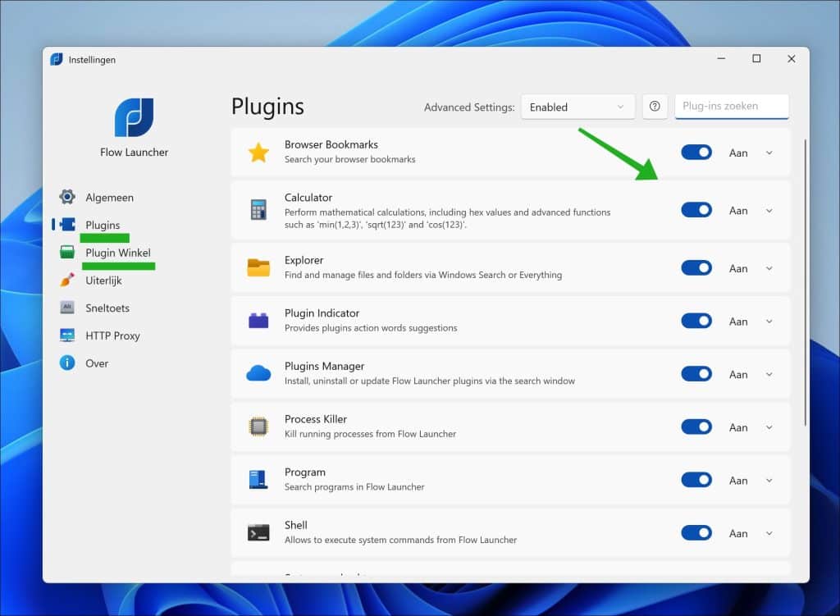Click the Plug-ins zoeken search field
This screenshot has width=840, height=616.
point(732,107)
